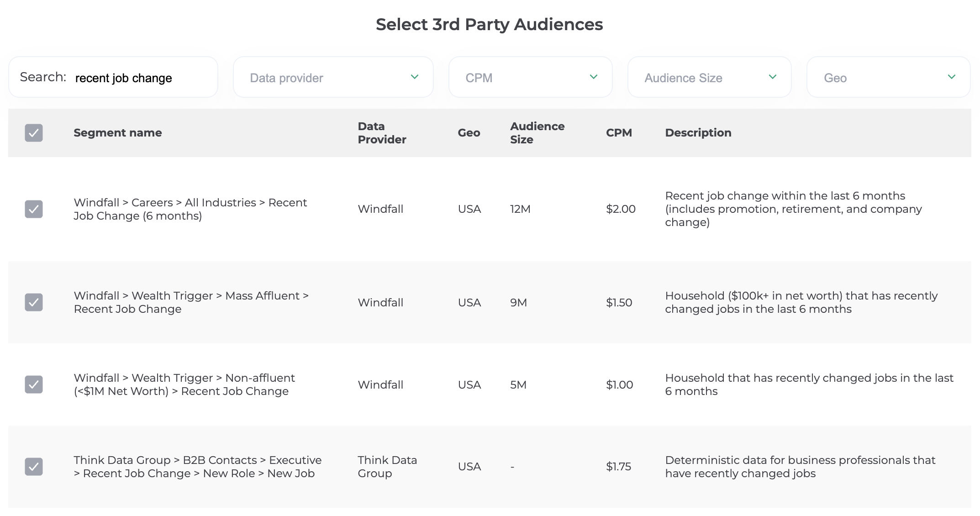This screenshot has height=516, width=980.
Task: Expand the Geo filter dropdown
Action: [x=888, y=77]
